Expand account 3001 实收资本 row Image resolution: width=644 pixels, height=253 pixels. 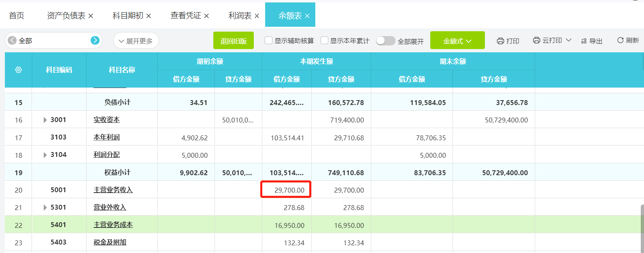(x=45, y=120)
